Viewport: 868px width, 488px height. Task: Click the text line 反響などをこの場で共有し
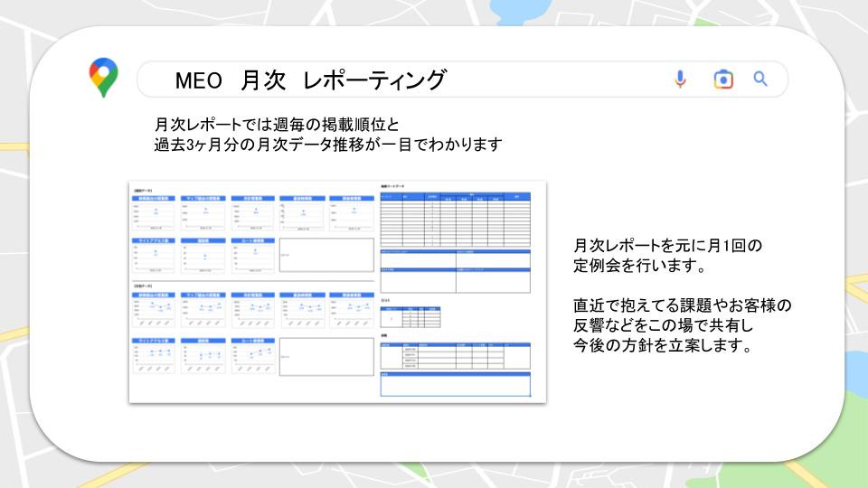(x=663, y=325)
